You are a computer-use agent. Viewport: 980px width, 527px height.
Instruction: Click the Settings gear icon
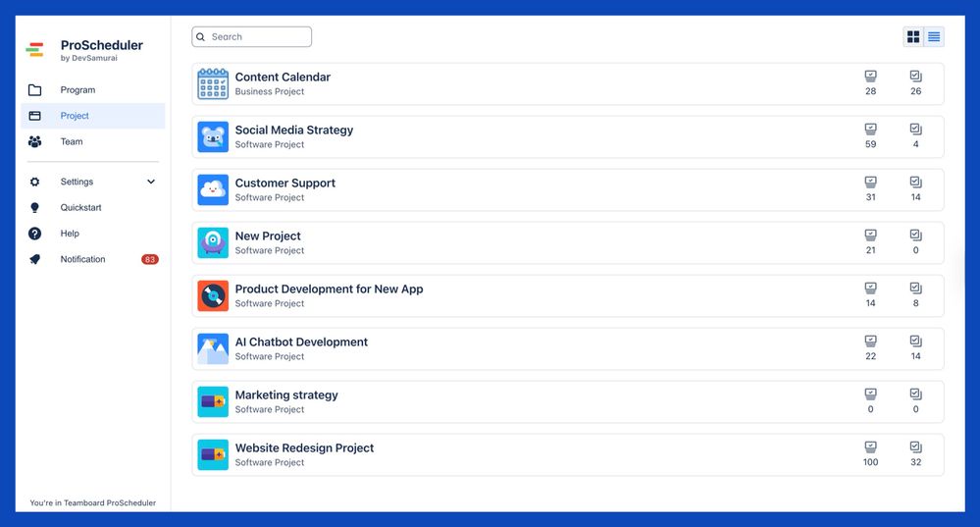[x=35, y=182]
